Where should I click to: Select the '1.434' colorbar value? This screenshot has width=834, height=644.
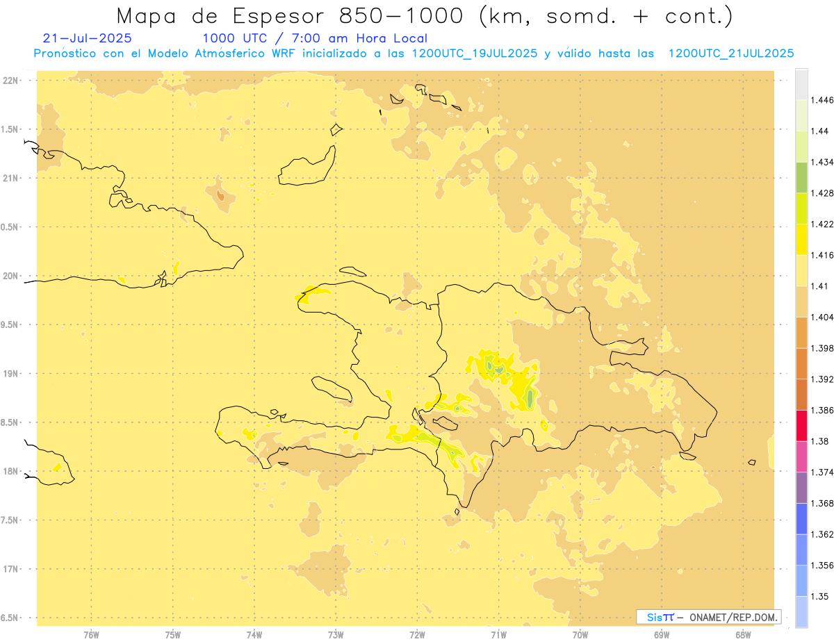(x=822, y=163)
